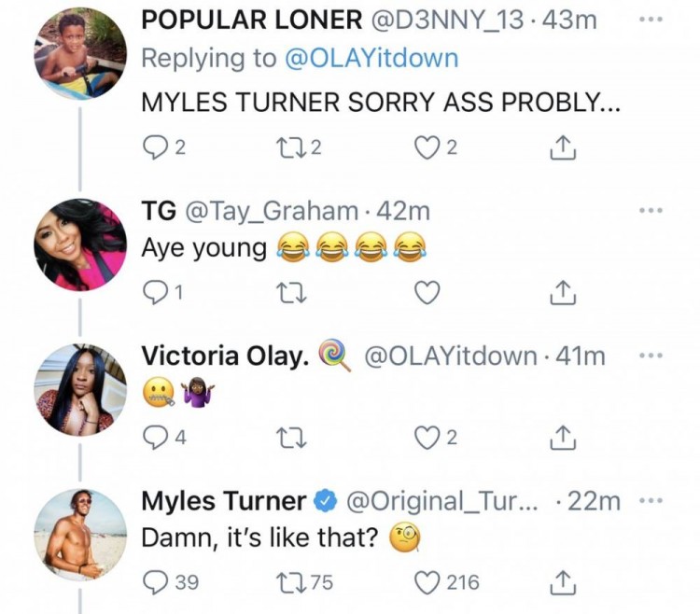Retweet Myles Turner's 'Damn, it's like that?' tweet
This screenshot has width=700, height=614.
[289, 583]
